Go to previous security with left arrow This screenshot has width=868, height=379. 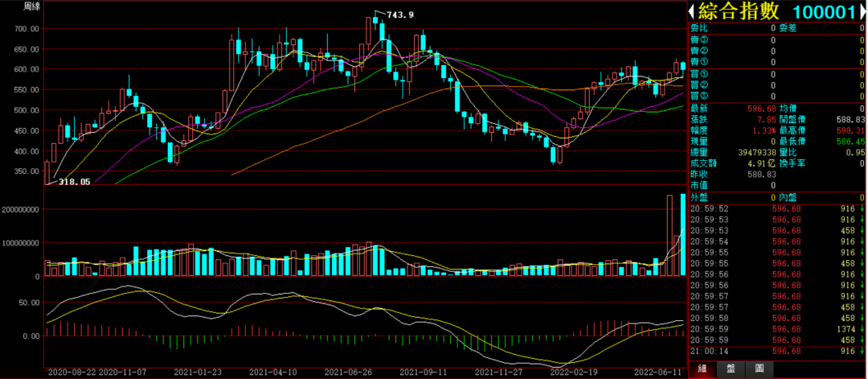pyautogui.click(x=692, y=11)
